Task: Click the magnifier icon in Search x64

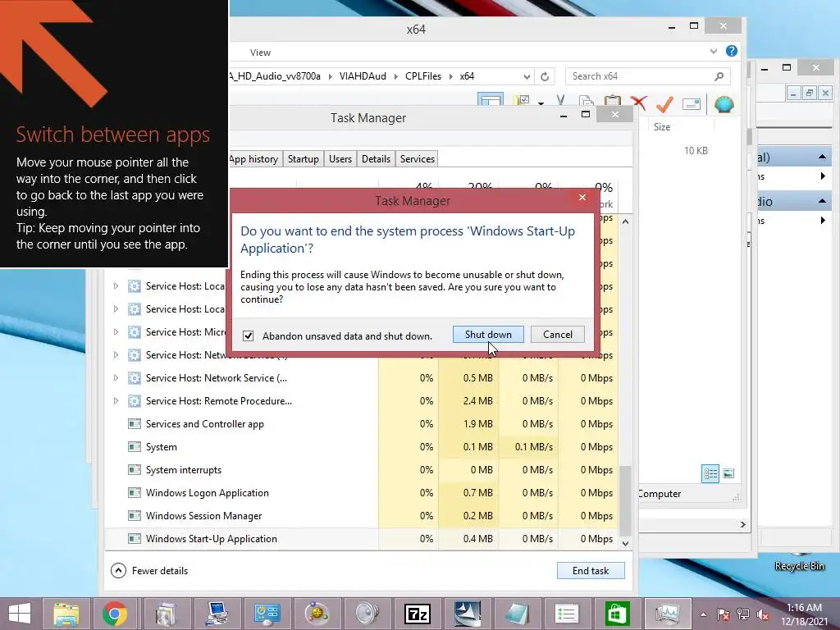Action: pos(719,76)
